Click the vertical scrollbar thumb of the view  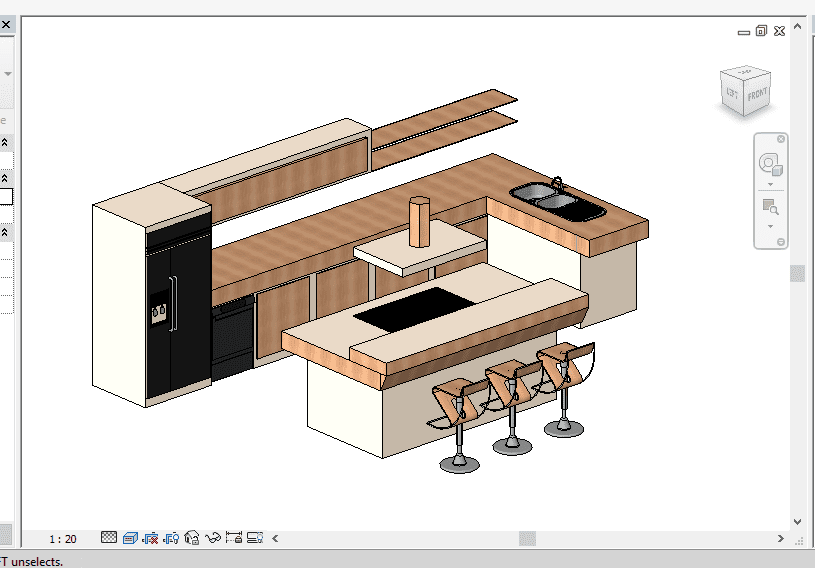(x=797, y=273)
